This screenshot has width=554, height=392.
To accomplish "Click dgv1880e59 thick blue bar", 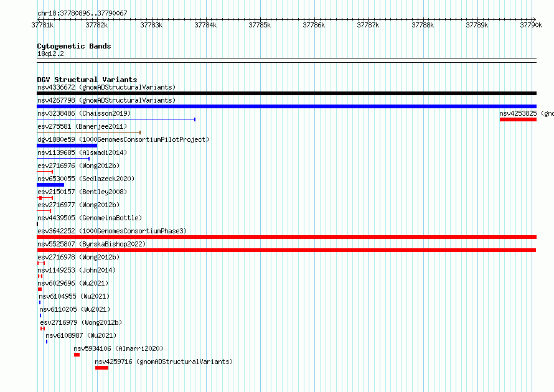I will 67,146.
